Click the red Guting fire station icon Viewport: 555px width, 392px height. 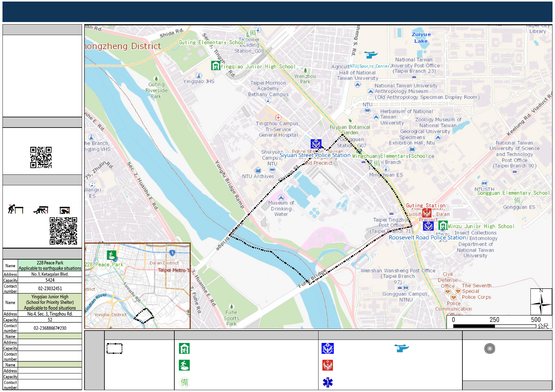coord(427,213)
